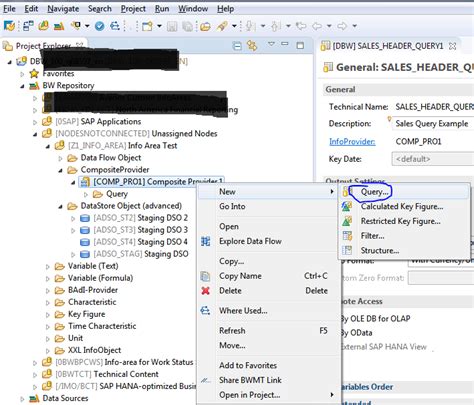
Task: Click the Structure icon in submenu
Action: click(347, 251)
